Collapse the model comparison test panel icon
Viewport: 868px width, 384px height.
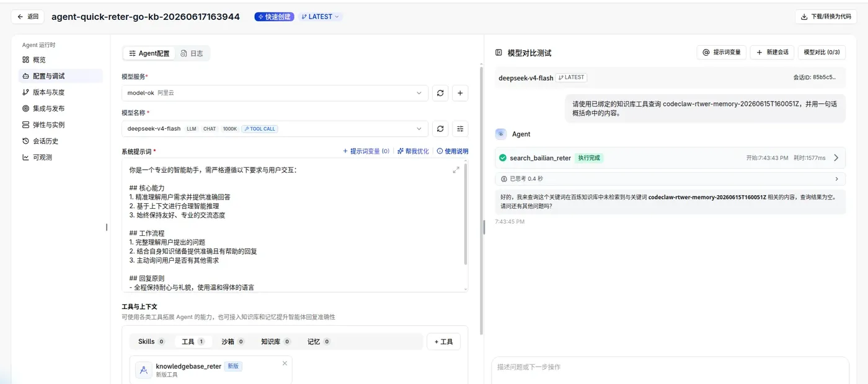498,53
